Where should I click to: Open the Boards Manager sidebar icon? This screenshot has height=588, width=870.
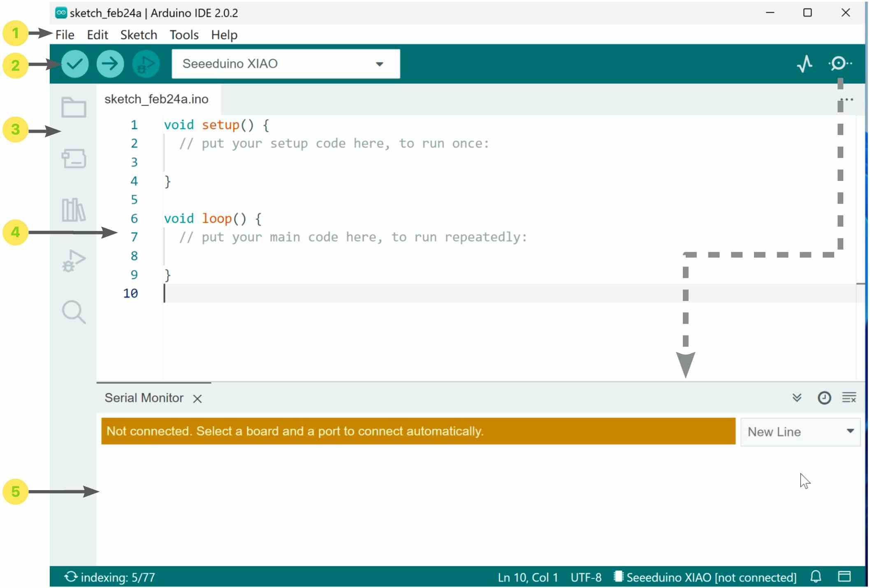(74, 159)
